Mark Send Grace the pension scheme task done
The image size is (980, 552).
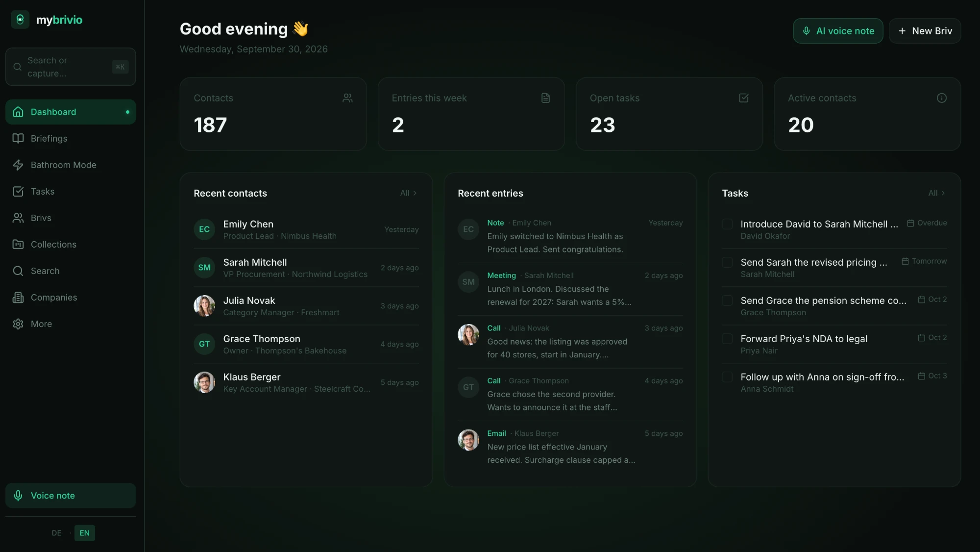tap(727, 301)
